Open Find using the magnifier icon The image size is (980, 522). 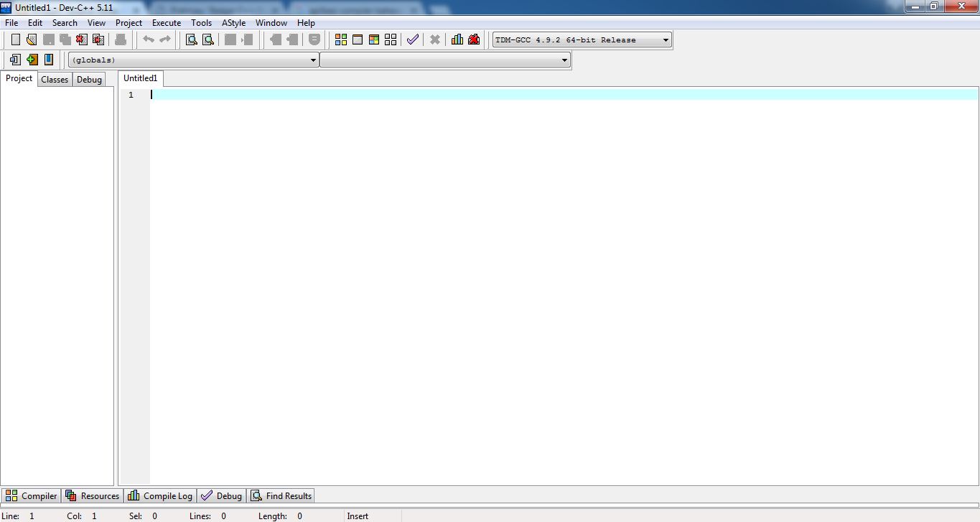[192, 39]
